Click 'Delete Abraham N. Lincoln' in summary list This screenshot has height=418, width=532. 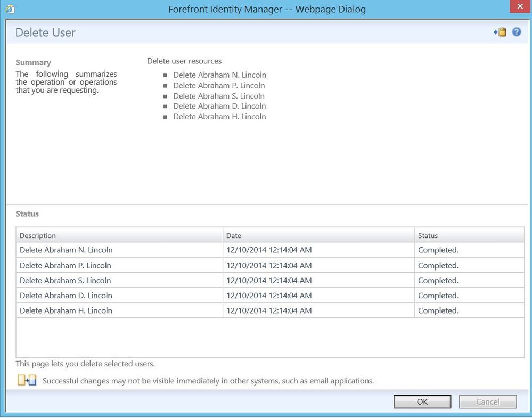click(x=220, y=75)
